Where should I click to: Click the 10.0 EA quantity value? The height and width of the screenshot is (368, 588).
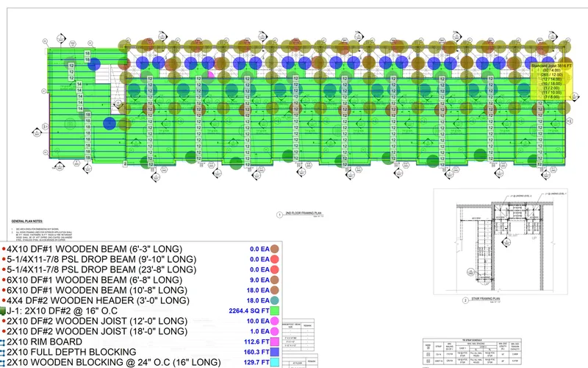click(x=258, y=321)
